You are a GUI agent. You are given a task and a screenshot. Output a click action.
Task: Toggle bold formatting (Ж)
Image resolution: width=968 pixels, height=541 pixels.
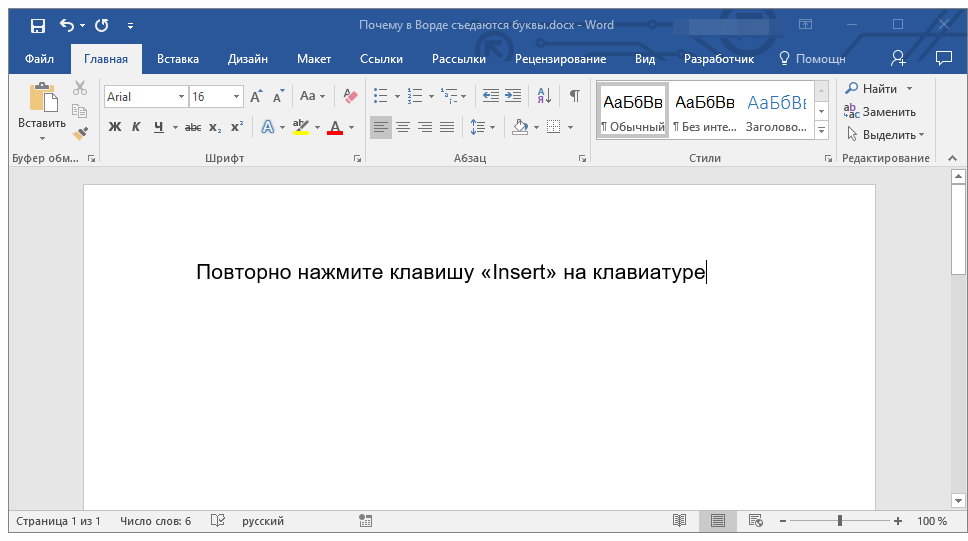point(114,127)
